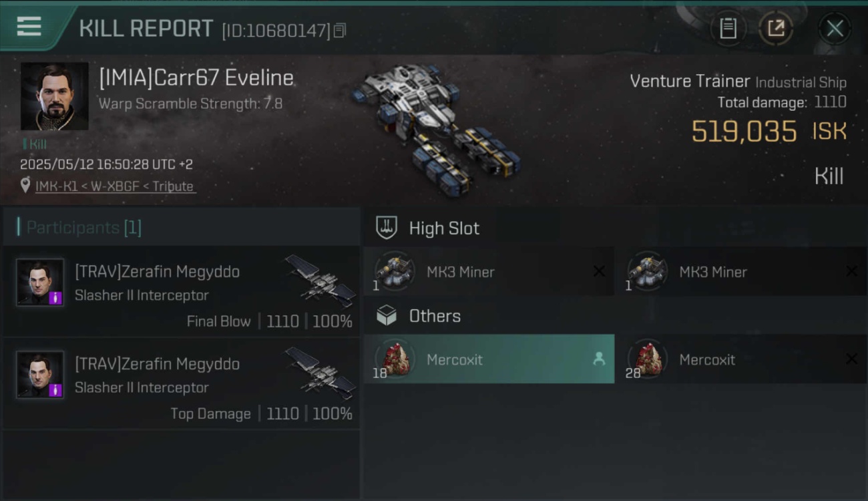The width and height of the screenshot is (868, 501).
Task: Select the second MK3 Miner item
Action: (x=740, y=271)
